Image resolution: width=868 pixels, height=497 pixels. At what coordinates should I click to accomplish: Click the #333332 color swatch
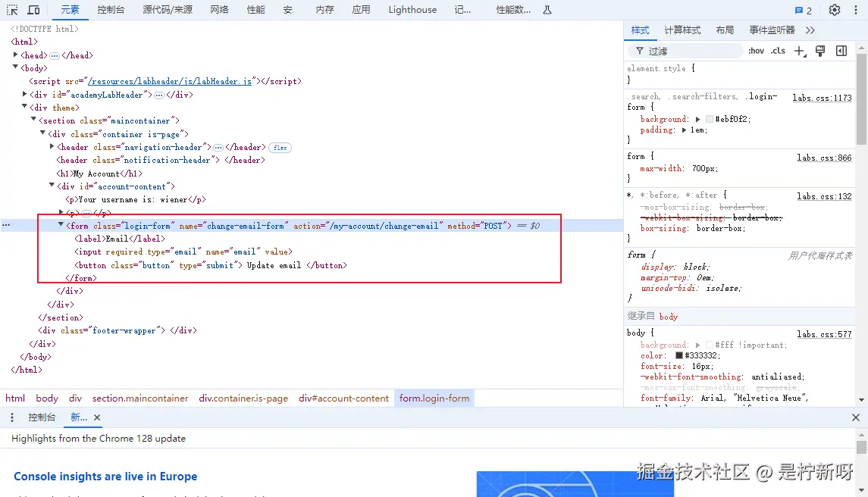tap(678, 356)
